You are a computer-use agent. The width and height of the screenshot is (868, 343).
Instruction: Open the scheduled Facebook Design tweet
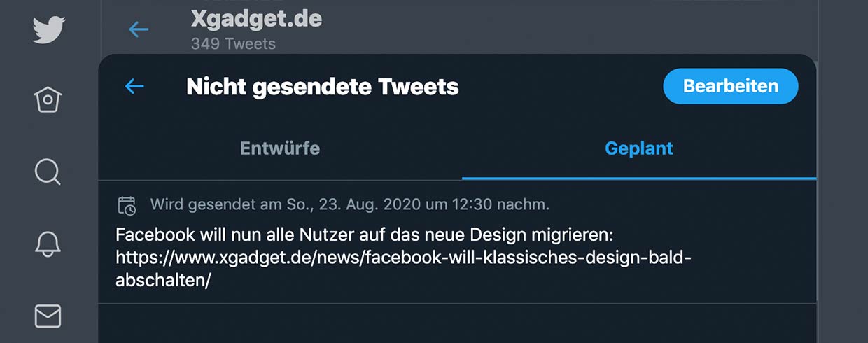pyautogui.click(x=457, y=242)
